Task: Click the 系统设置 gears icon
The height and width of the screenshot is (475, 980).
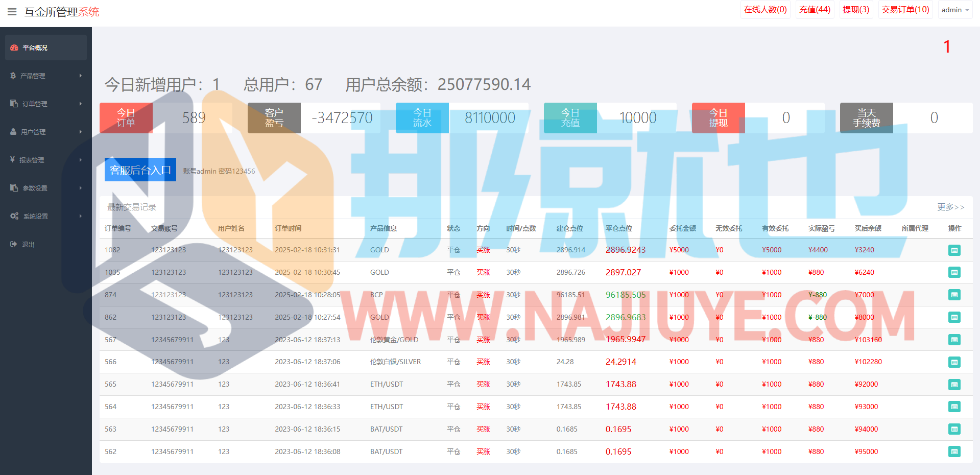Action: pyautogui.click(x=14, y=216)
